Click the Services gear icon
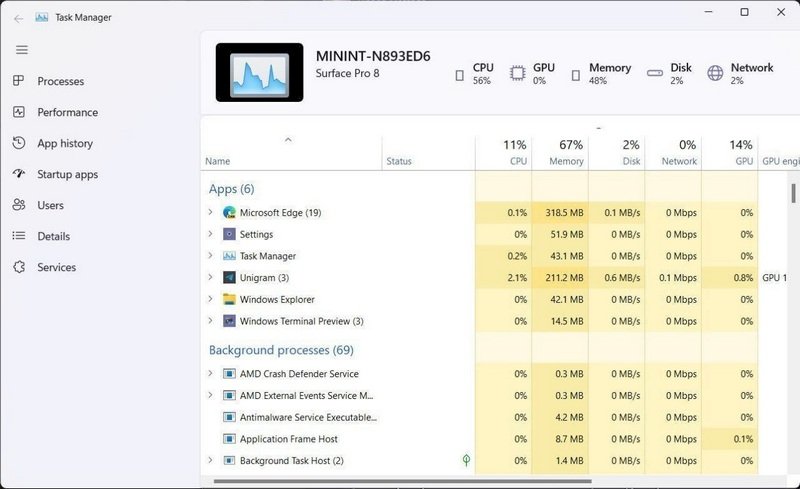Screen dimensions: 800x489 click(19, 267)
